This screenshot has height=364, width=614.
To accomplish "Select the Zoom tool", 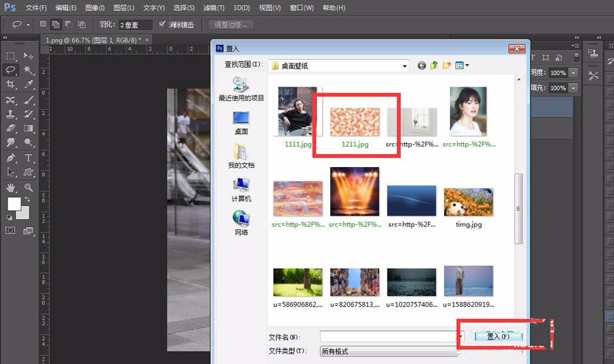I will coord(28,187).
